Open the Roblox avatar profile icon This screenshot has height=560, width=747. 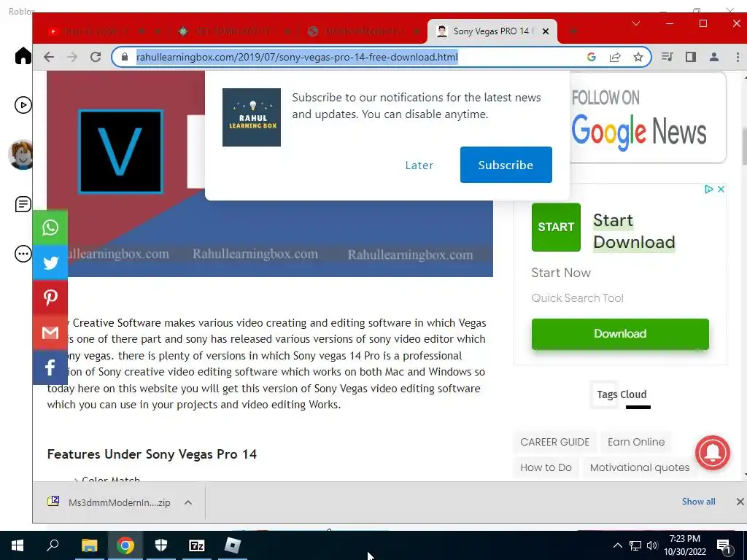[21, 155]
